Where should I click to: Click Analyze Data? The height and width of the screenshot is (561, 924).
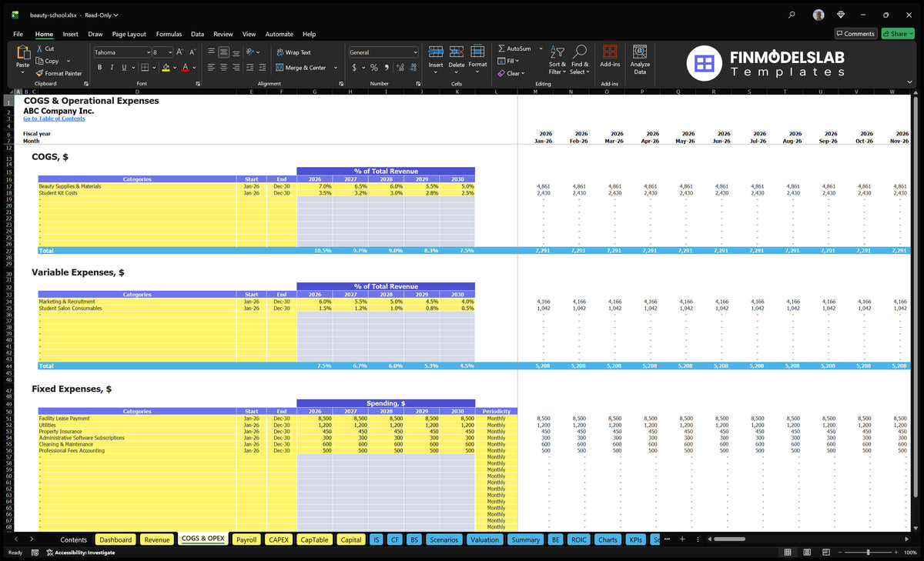point(640,58)
